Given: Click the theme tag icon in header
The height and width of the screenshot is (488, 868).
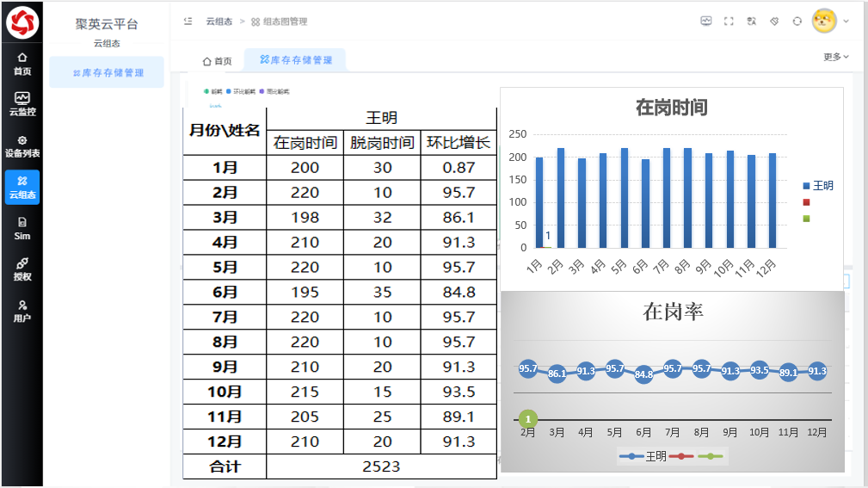Looking at the screenshot, I should click(x=774, y=21).
